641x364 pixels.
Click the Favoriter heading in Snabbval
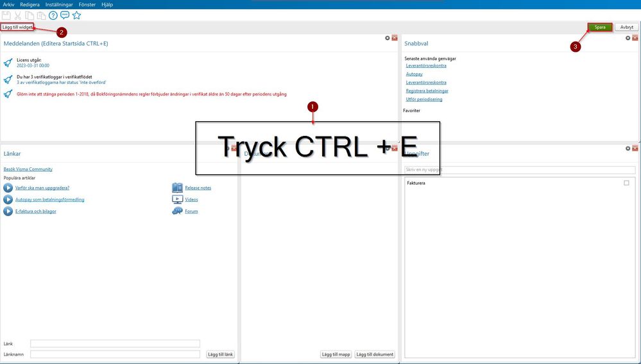coord(412,111)
